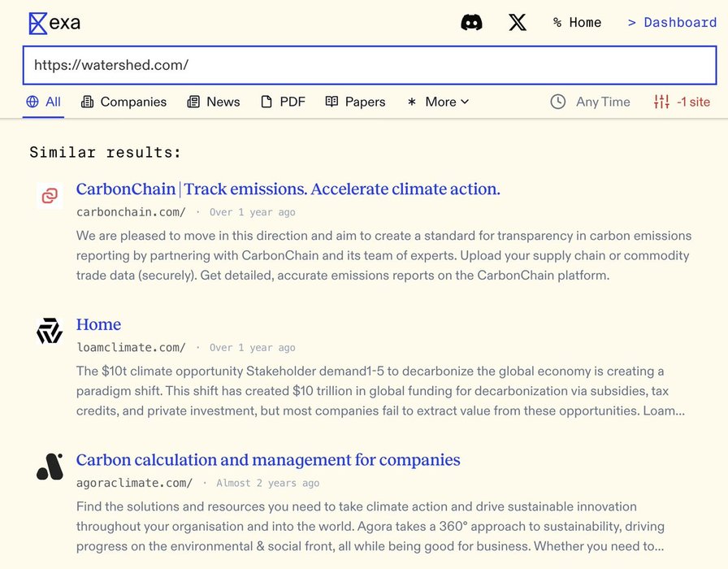
Task: Switch to the Papers tab
Action: click(355, 102)
